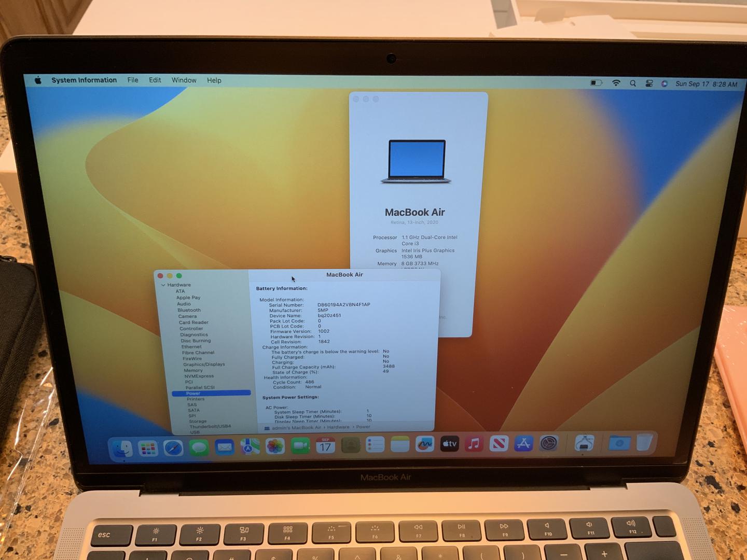
Task: Open the Edit menu
Action: click(155, 80)
